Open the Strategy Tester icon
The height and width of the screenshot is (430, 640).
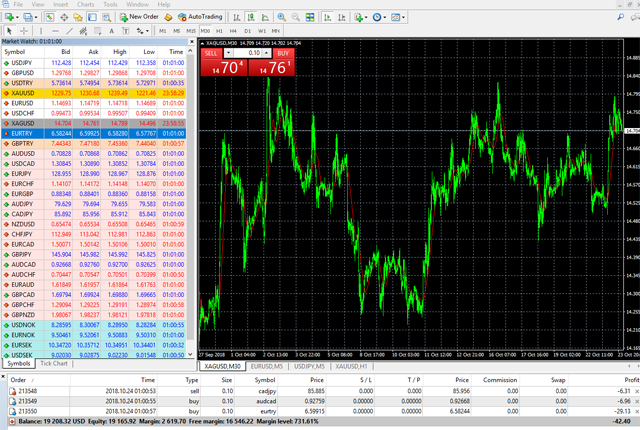tap(106, 17)
